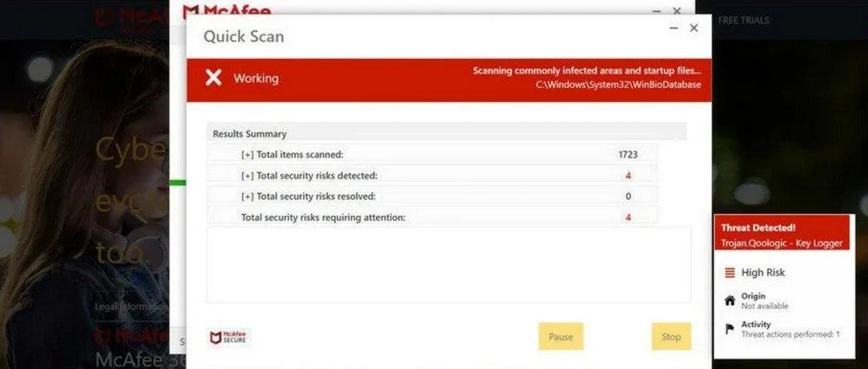The height and width of the screenshot is (369, 868).
Task: Open FREE TRIALS in the webpage header
Action: tap(744, 20)
